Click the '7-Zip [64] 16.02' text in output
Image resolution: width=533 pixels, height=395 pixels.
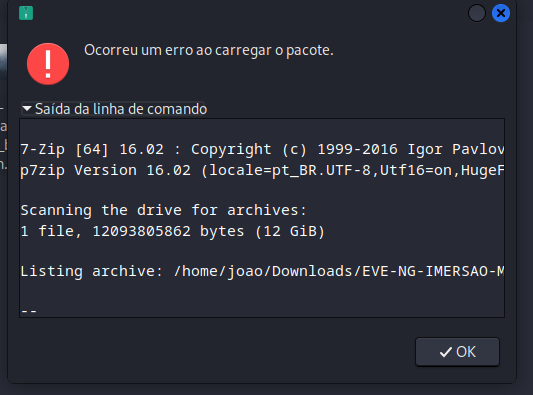click(x=92, y=150)
